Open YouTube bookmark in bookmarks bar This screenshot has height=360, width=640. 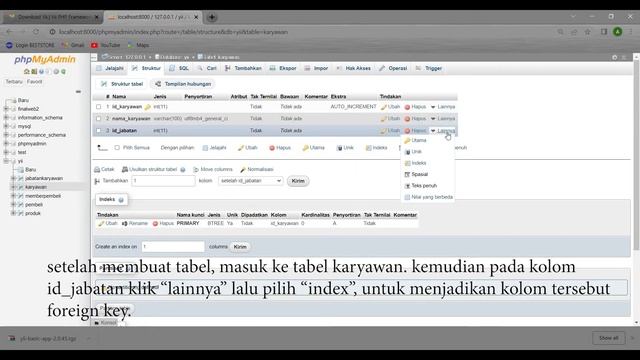[x=106, y=45]
